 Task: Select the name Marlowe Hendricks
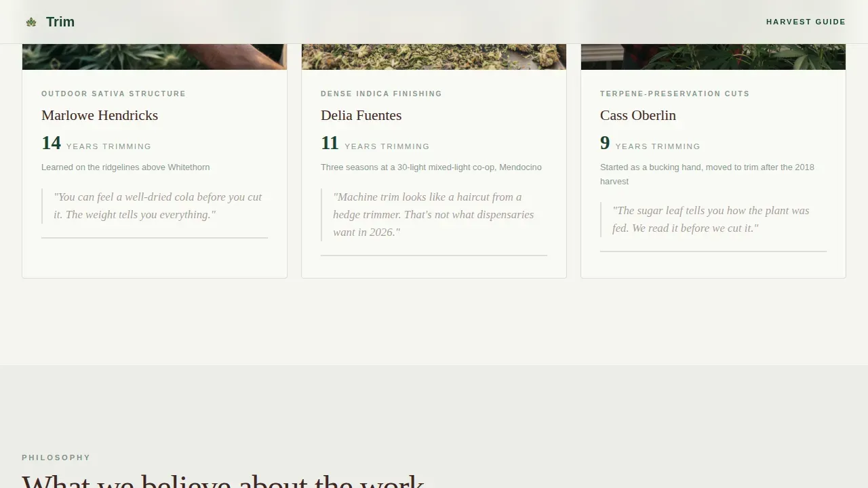(x=100, y=115)
